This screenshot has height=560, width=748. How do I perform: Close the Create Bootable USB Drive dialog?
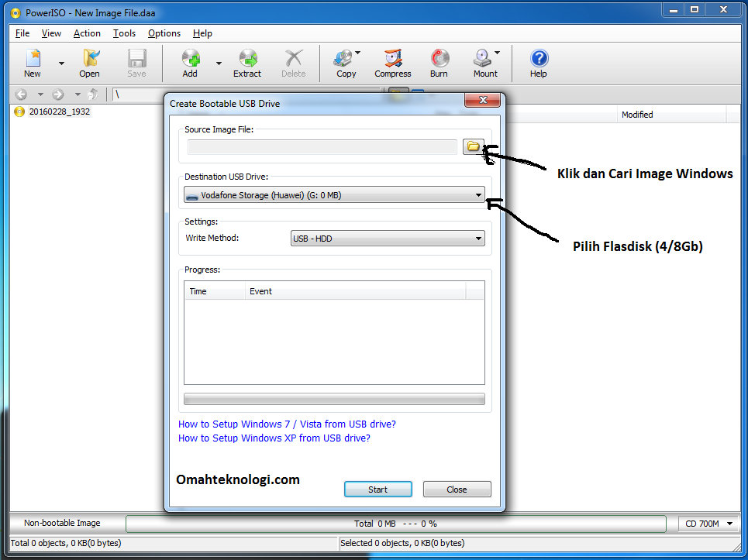point(482,100)
